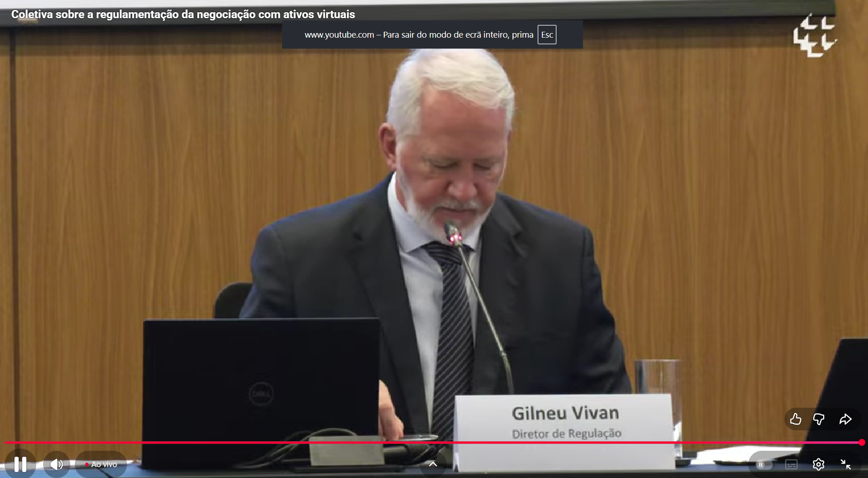Open the settings gear in the player

coord(818,464)
